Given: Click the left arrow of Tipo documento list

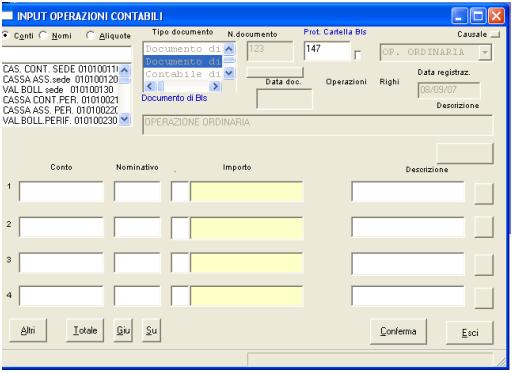Looking at the screenshot, I should (x=150, y=86).
